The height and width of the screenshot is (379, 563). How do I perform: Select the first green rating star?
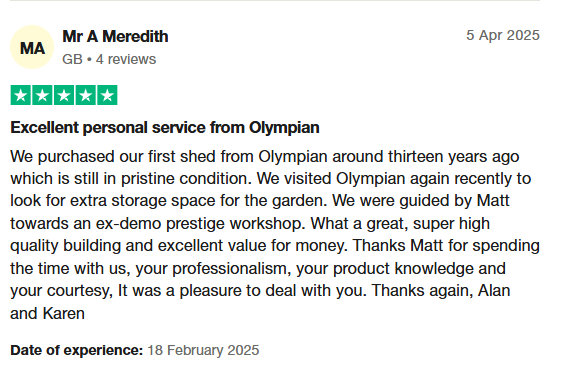(21, 95)
